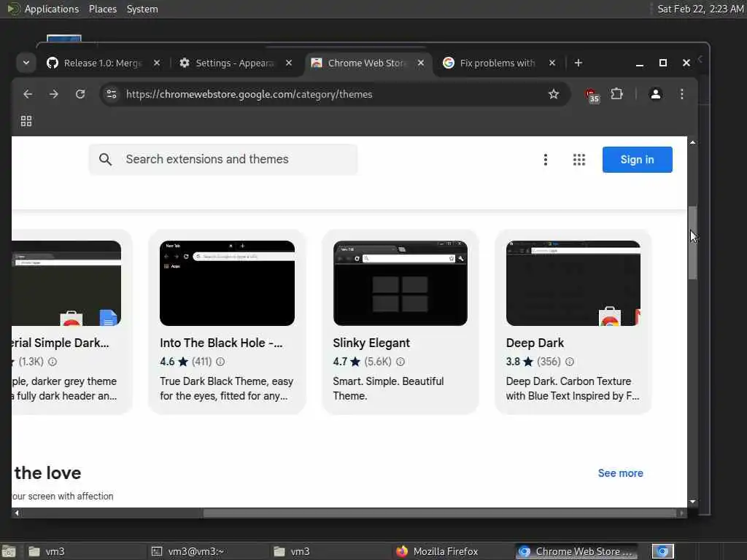Close the Fix problems with tab
The image size is (747, 560).
tap(552, 63)
